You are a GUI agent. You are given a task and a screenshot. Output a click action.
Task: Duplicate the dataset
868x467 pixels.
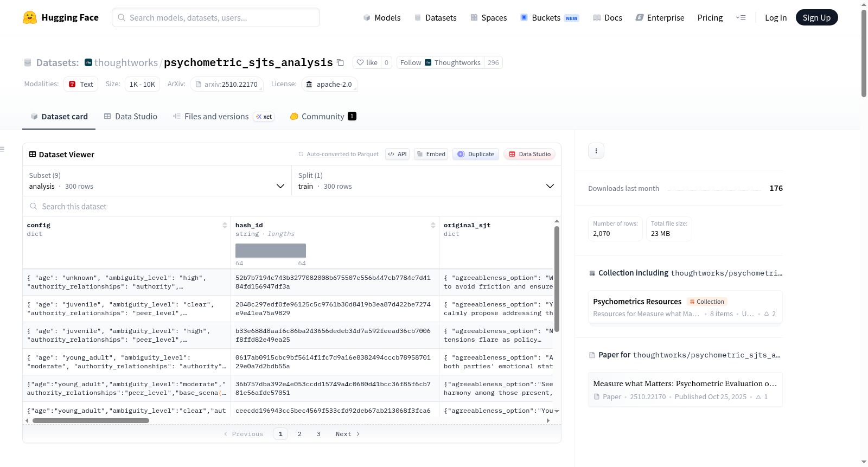pyautogui.click(x=476, y=154)
